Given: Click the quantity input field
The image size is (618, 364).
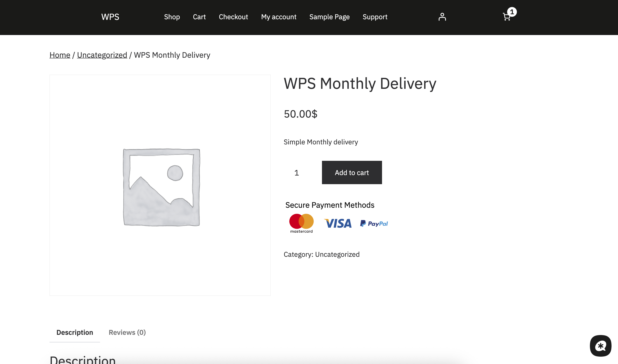Looking at the screenshot, I should tap(297, 173).
